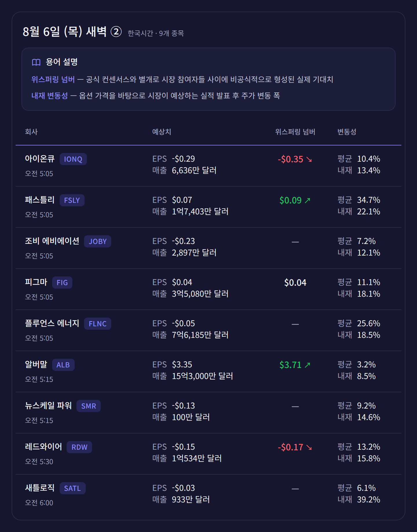This screenshot has width=417, height=532.
Task: Click the green up arrow beside $0.09
Action: point(308,200)
